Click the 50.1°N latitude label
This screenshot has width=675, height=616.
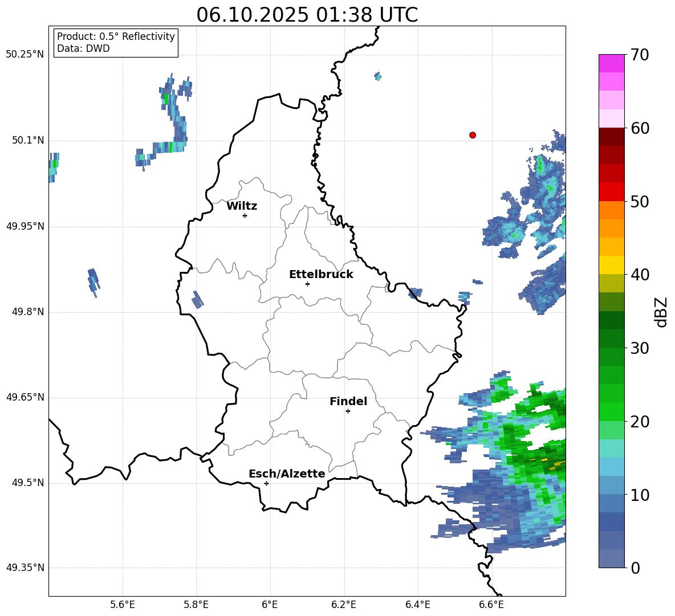pos(28,141)
